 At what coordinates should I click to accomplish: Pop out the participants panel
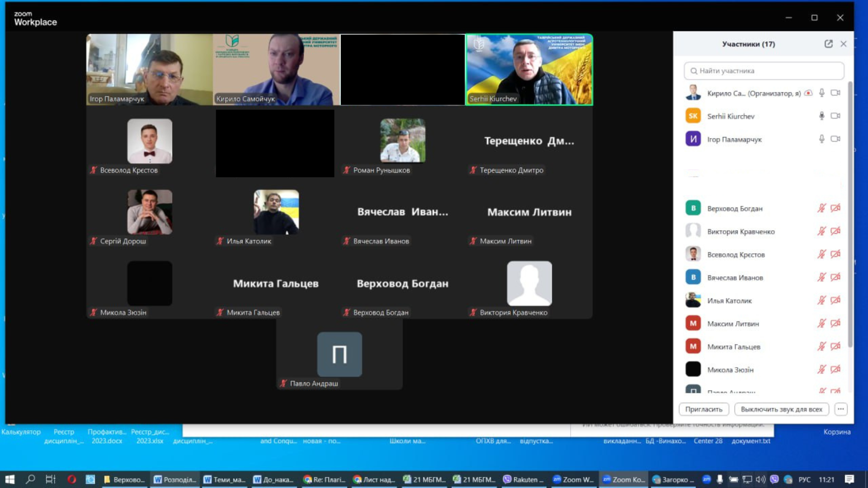[x=828, y=44]
